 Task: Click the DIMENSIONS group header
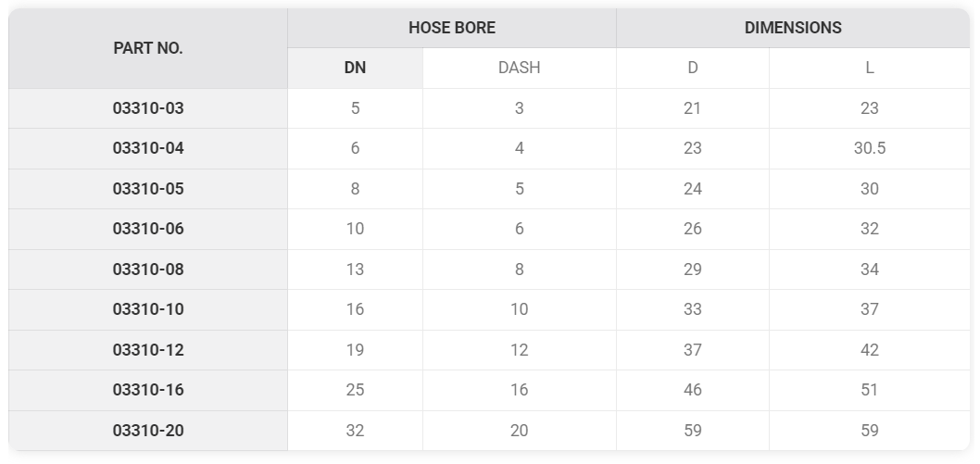click(x=793, y=28)
